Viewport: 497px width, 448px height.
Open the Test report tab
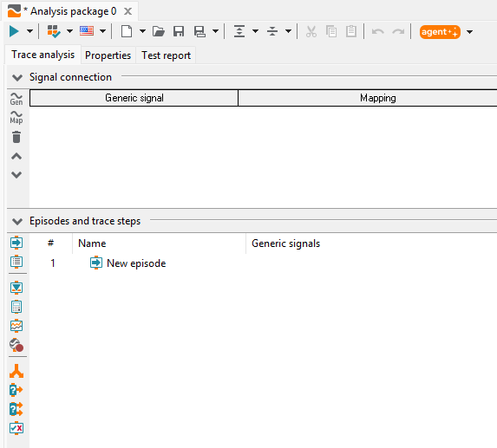coord(166,55)
